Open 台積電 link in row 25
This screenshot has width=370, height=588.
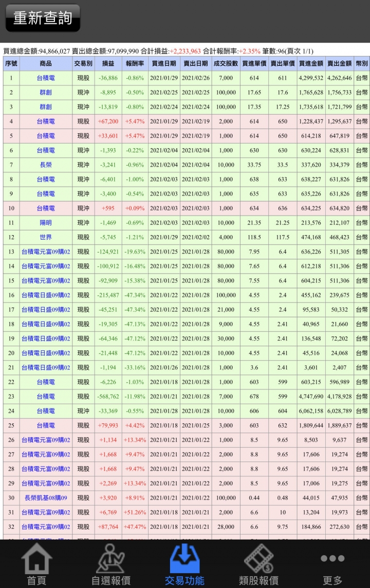46,425
